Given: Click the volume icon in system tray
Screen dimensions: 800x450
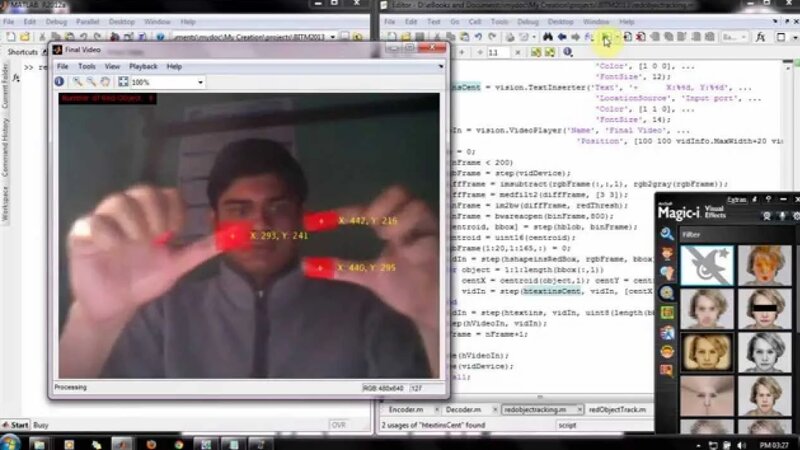Looking at the screenshot, I should (741, 445).
